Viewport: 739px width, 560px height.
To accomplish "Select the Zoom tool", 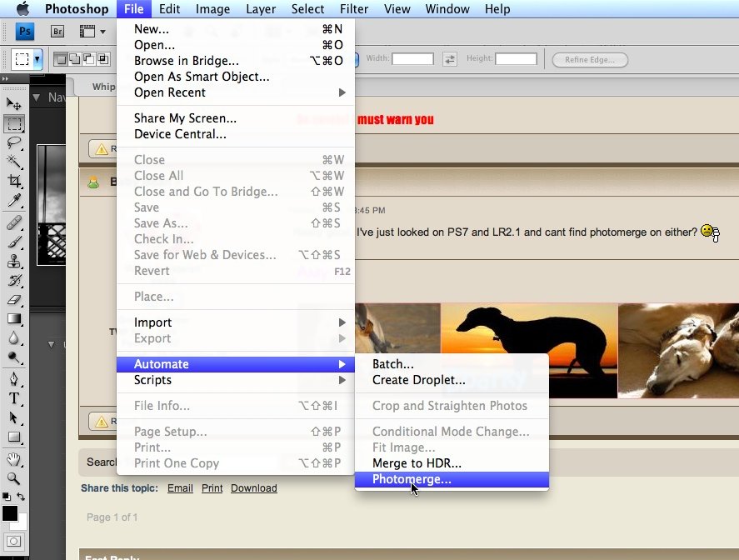I will pos(13,478).
